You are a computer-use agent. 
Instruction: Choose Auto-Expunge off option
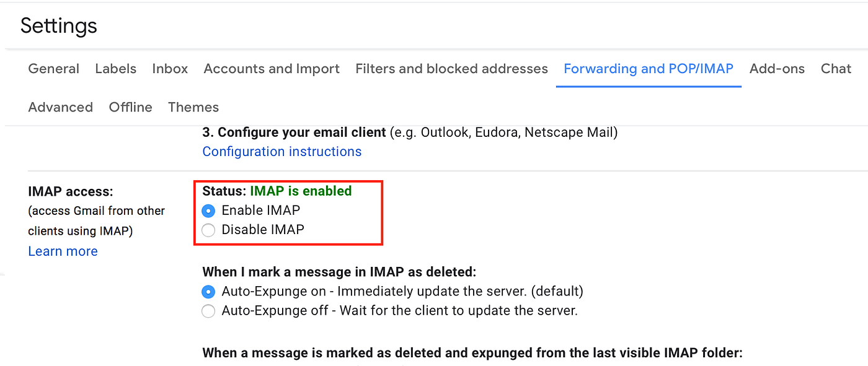tap(208, 312)
